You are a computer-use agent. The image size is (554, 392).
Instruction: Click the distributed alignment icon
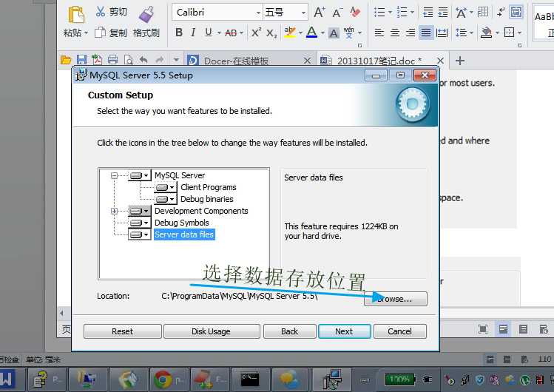(442, 33)
